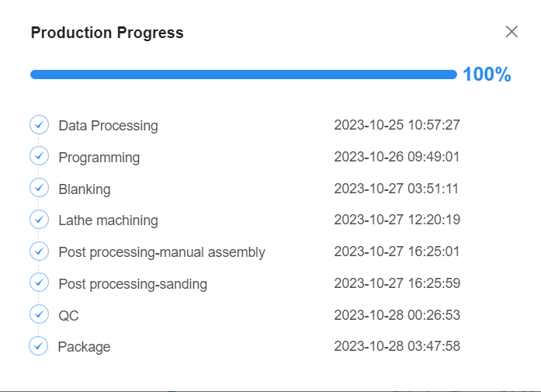The image size is (541, 392).
Task: Select the Post processing-sanding label
Action: 133,283
